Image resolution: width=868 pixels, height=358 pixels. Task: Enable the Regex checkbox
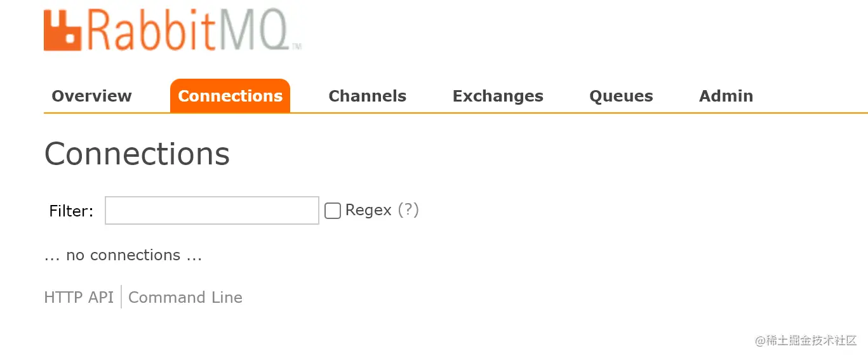333,211
